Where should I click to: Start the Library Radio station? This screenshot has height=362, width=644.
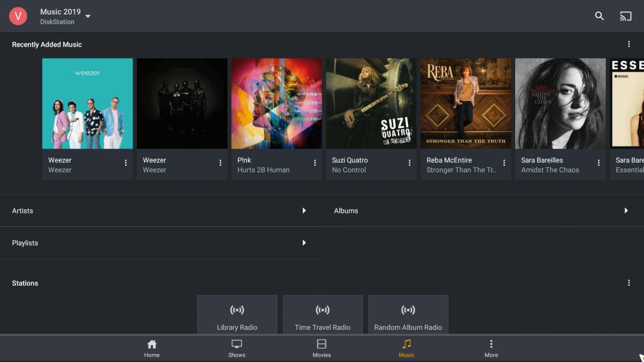237,315
